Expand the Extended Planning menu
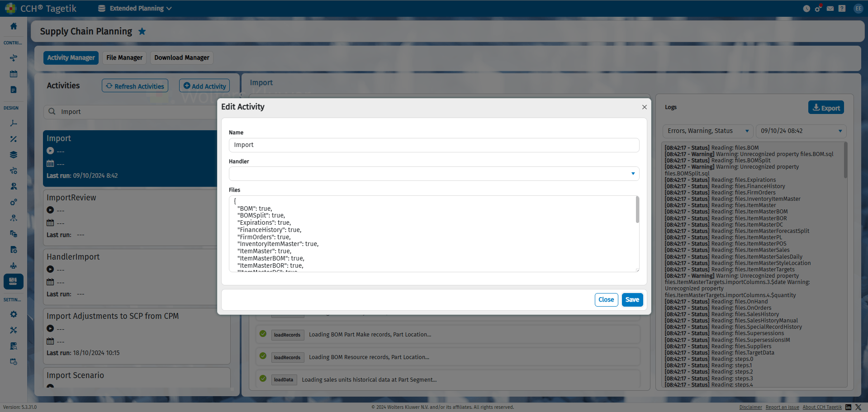This screenshot has height=412, width=868. click(135, 9)
